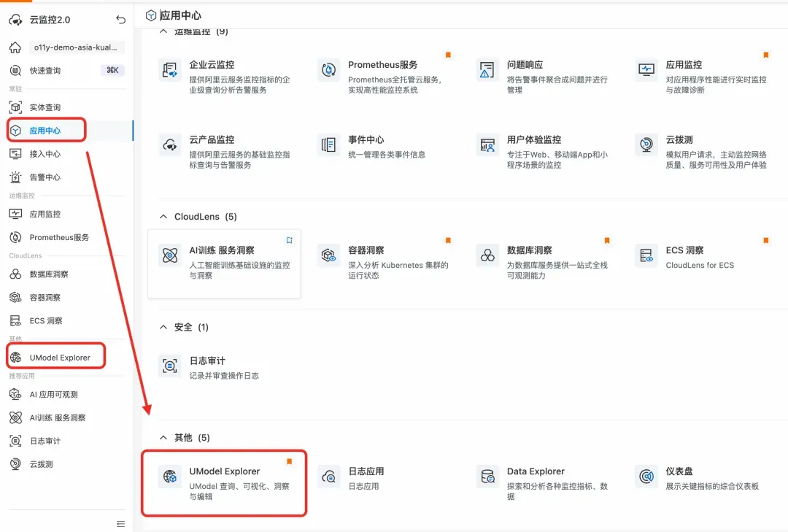
Task: Collapse the 安全 (1) section
Action: [x=163, y=328]
